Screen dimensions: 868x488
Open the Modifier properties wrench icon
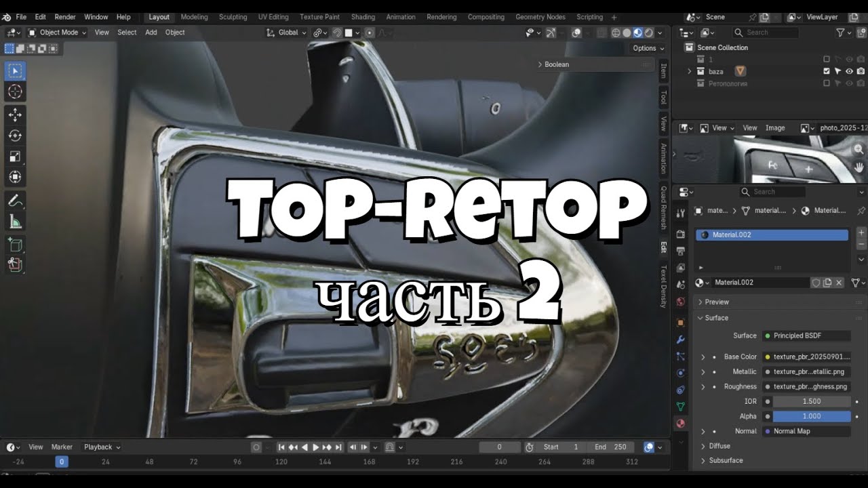pyautogui.click(x=681, y=339)
